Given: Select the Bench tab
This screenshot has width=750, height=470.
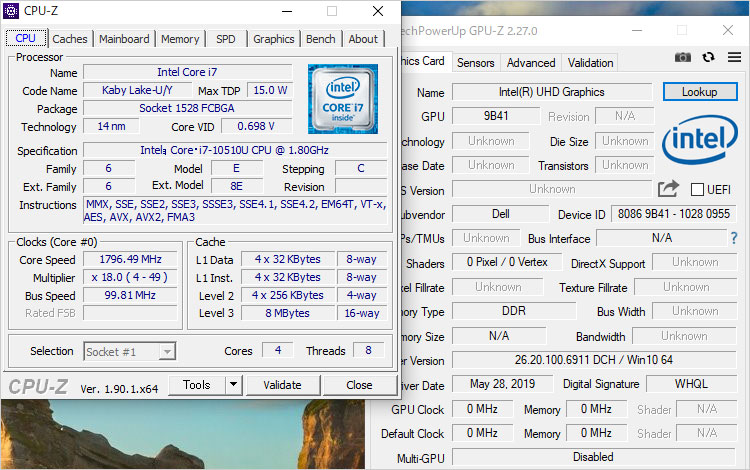Looking at the screenshot, I should [320, 39].
